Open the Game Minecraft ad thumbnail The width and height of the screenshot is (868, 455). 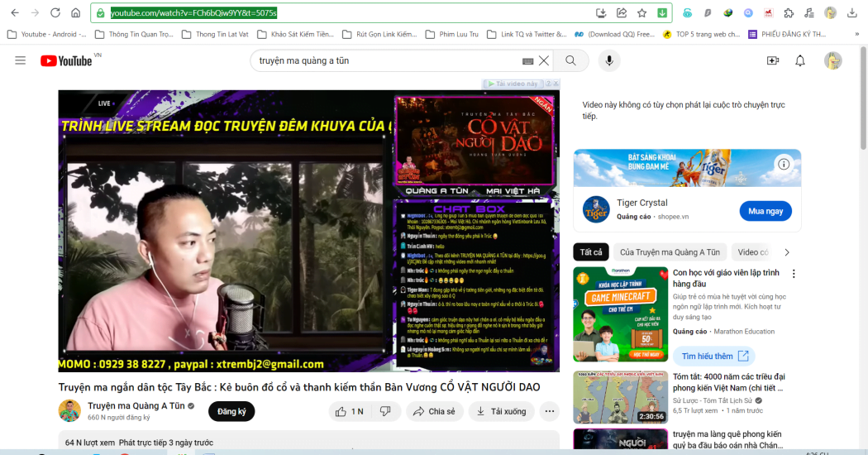(621, 314)
